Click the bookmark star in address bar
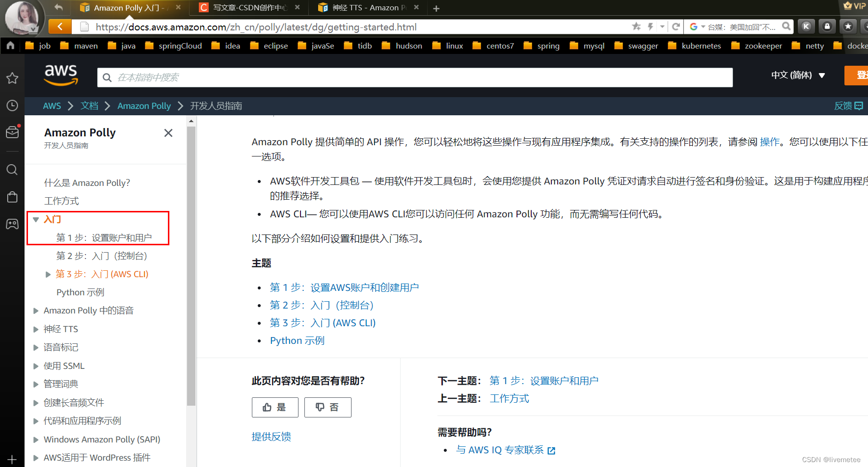The width and height of the screenshot is (868, 467). 636,26
